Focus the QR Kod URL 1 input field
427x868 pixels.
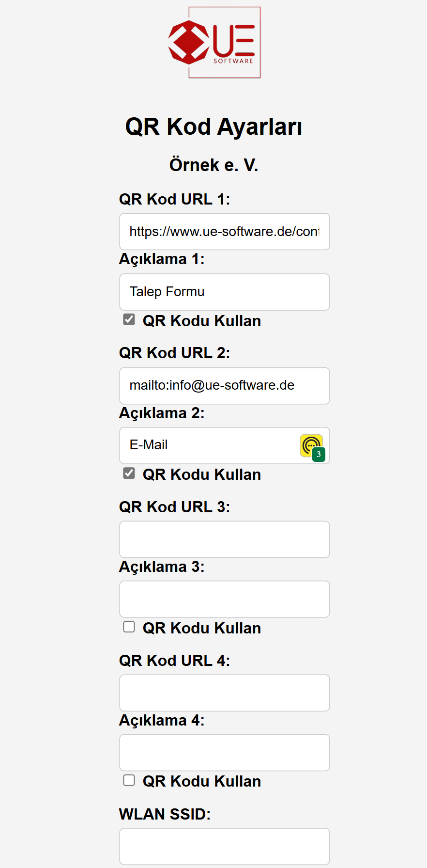pos(225,232)
